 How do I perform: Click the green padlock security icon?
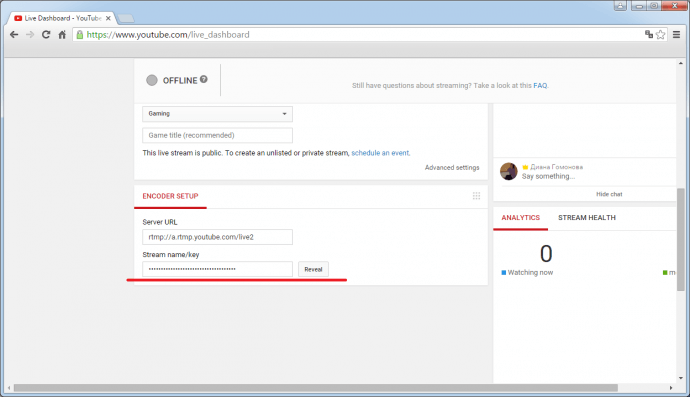(x=80, y=35)
